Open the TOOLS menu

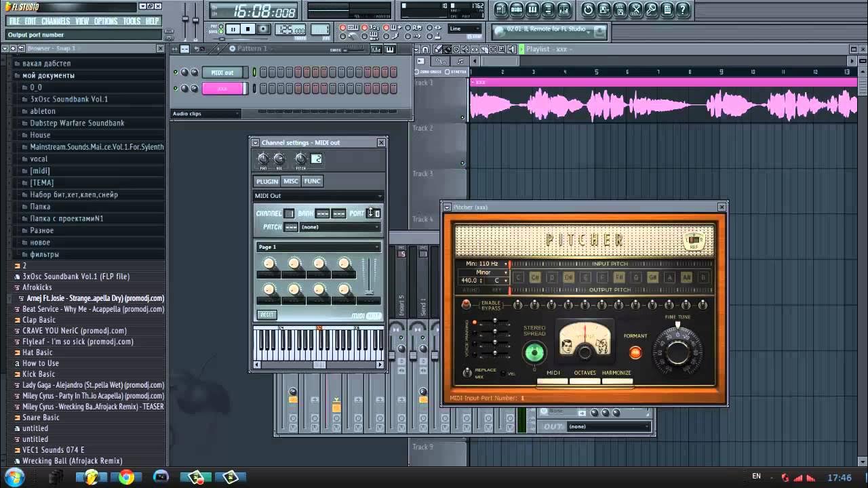point(132,21)
